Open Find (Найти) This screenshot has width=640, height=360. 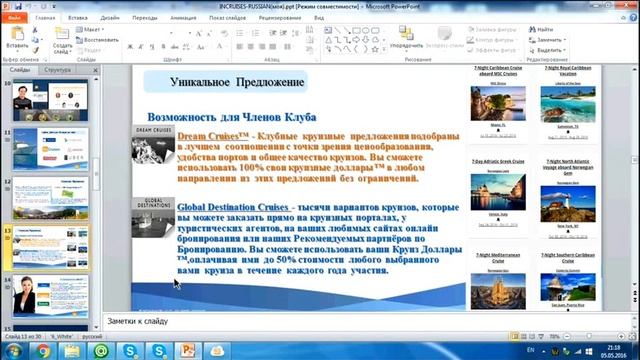click(x=541, y=29)
